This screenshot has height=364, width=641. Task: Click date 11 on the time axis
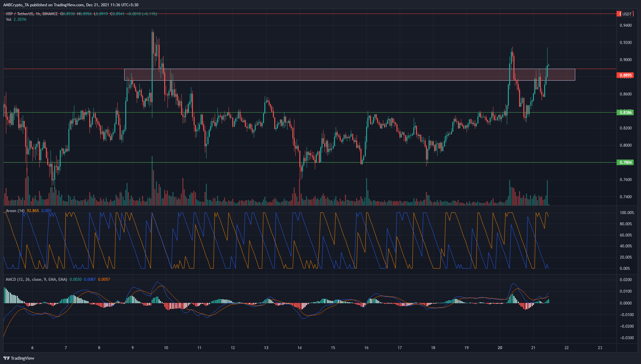click(199, 348)
